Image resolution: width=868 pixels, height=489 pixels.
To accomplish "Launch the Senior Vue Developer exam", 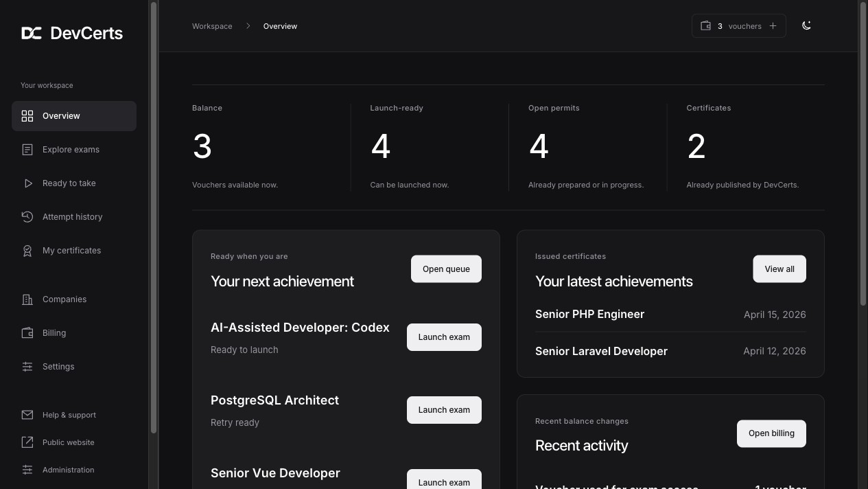I will [x=444, y=481].
